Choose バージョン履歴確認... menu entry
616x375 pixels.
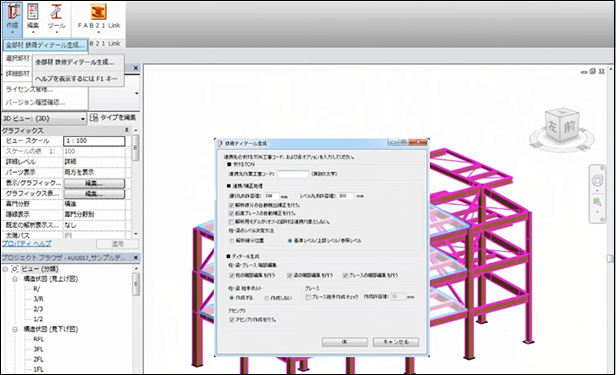(x=35, y=102)
